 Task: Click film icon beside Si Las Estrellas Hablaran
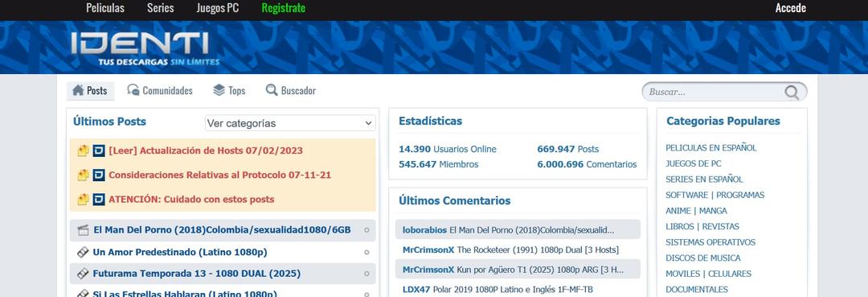[83, 294]
